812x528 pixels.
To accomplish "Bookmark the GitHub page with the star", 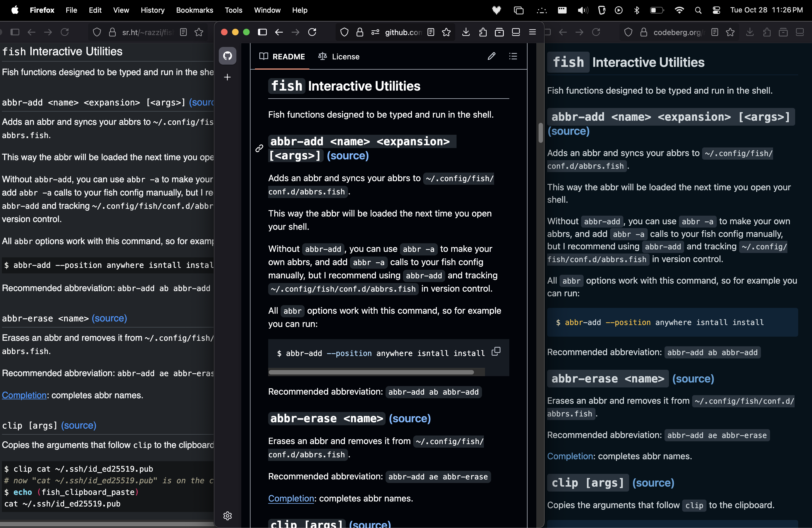I will coord(446,32).
